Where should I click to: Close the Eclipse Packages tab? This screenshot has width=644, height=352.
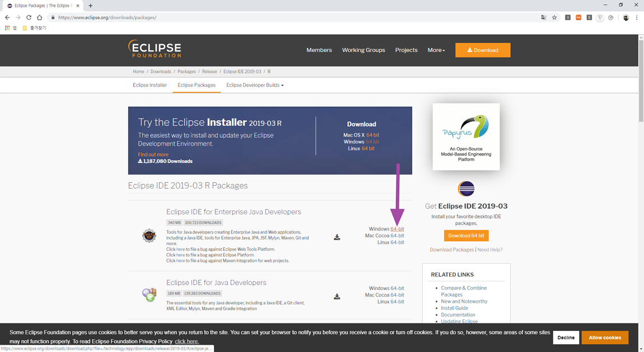click(78, 6)
